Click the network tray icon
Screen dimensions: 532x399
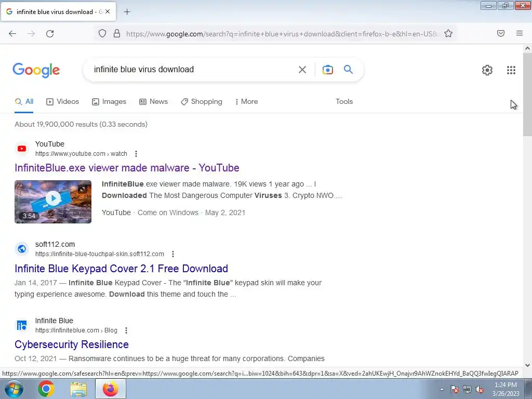[467, 389]
